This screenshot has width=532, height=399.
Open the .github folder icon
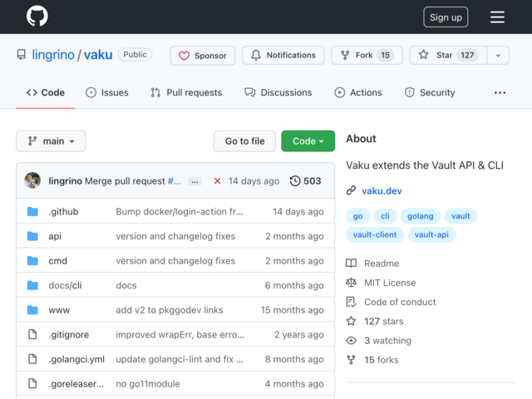coord(32,211)
